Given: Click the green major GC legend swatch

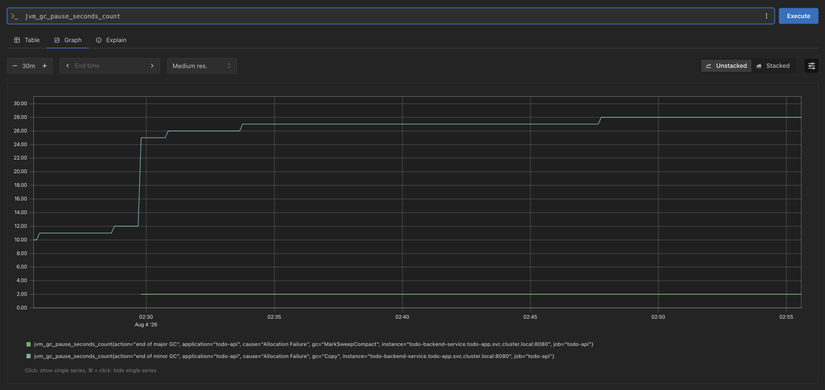Looking at the screenshot, I should pos(28,344).
